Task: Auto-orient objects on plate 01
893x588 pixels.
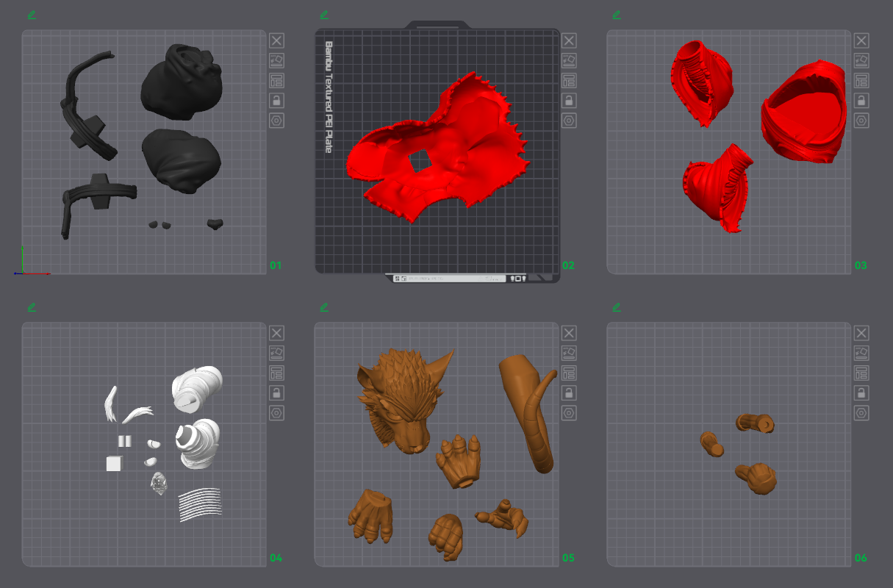Action: (x=276, y=60)
